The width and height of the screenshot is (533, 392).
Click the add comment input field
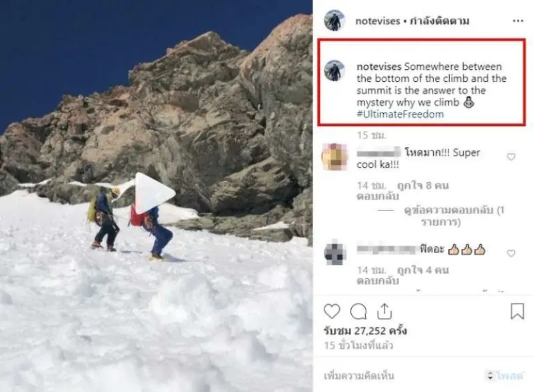point(401,376)
